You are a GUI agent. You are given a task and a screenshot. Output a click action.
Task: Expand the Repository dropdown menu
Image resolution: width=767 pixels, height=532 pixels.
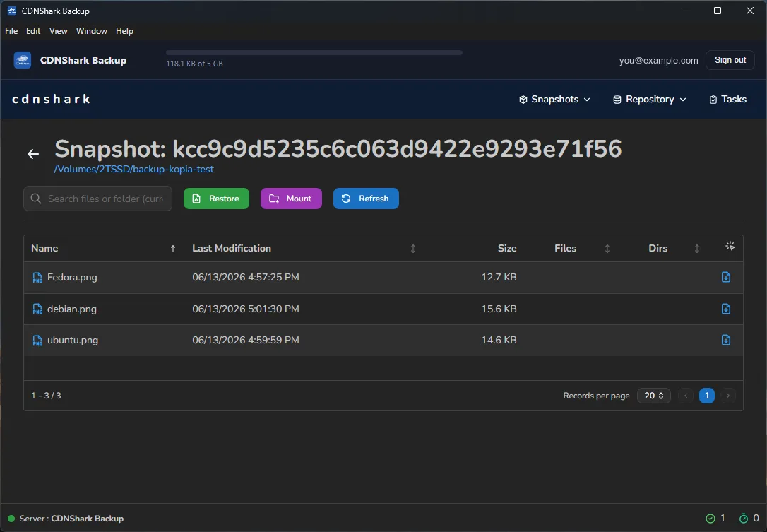tap(649, 100)
